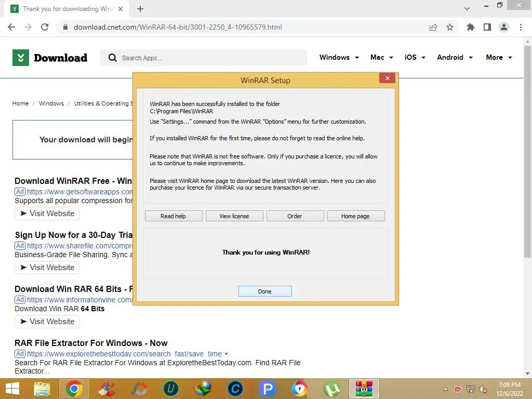
Task: Click the URL in the address bar
Action: 178,27
